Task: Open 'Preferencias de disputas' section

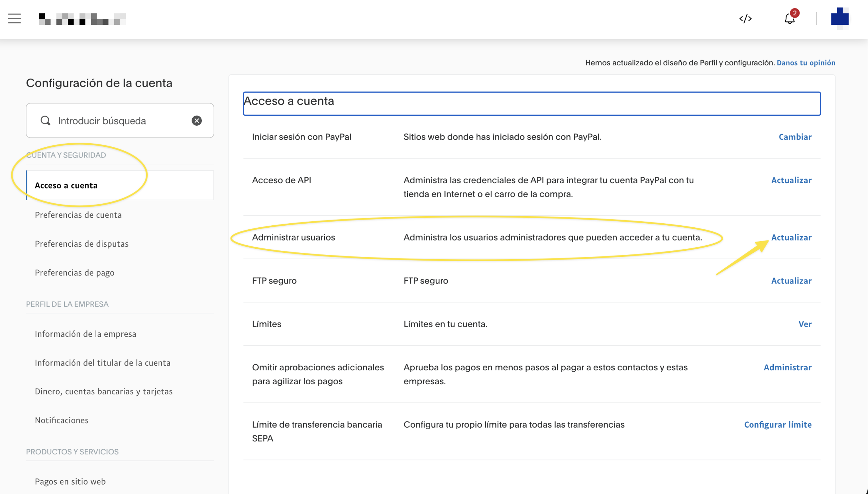Action: click(x=81, y=244)
